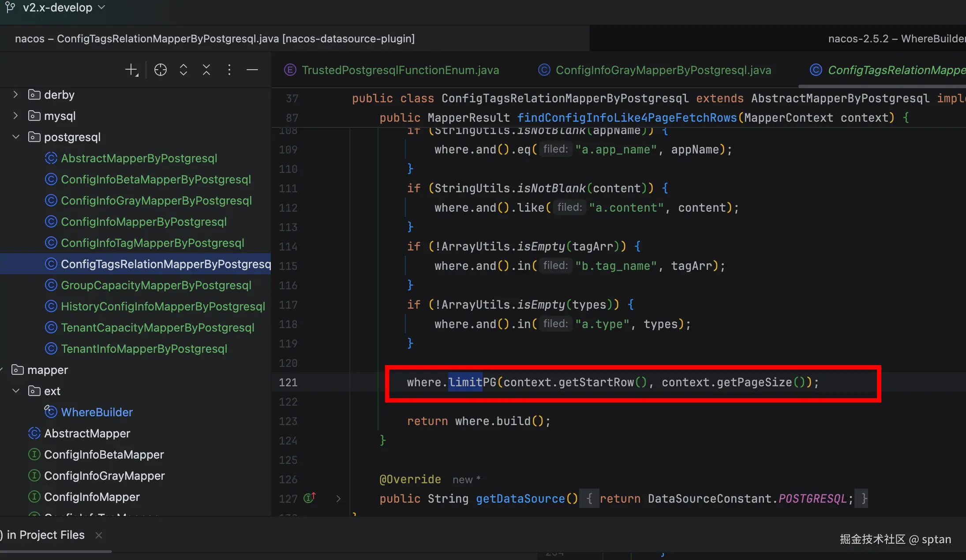Expand the mysql folder
The width and height of the screenshot is (966, 560).
click(16, 116)
